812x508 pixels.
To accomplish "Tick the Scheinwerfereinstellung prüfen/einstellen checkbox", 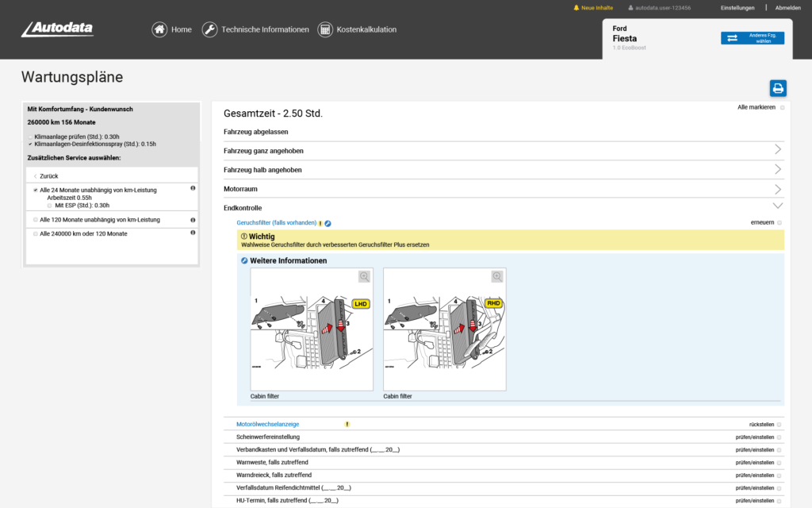I will coord(779,437).
